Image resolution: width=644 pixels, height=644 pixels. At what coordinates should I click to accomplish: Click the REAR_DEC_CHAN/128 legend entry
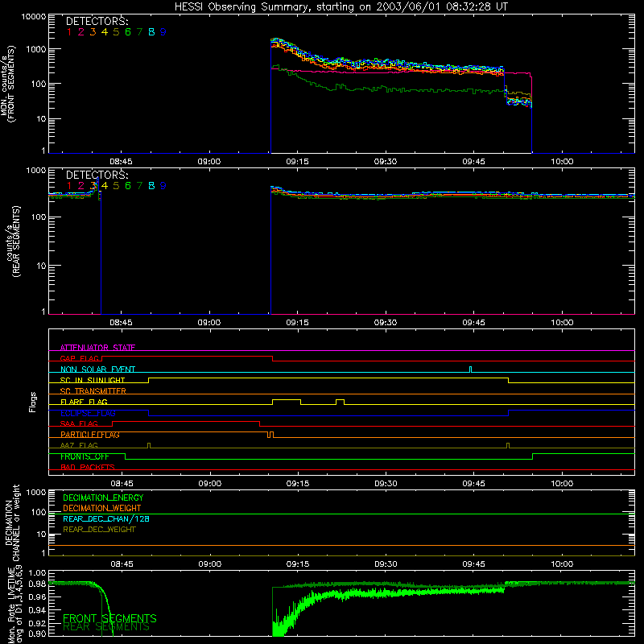tap(106, 518)
